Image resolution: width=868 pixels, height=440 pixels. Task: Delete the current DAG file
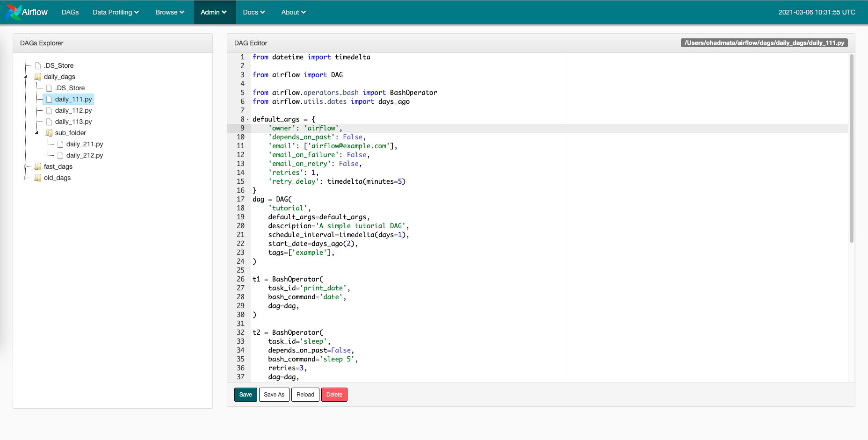pos(334,395)
